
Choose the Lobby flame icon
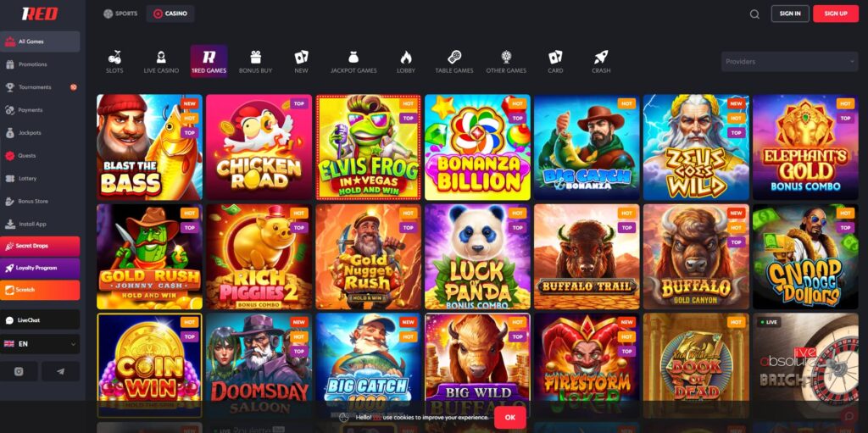click(x=406, y=57)
